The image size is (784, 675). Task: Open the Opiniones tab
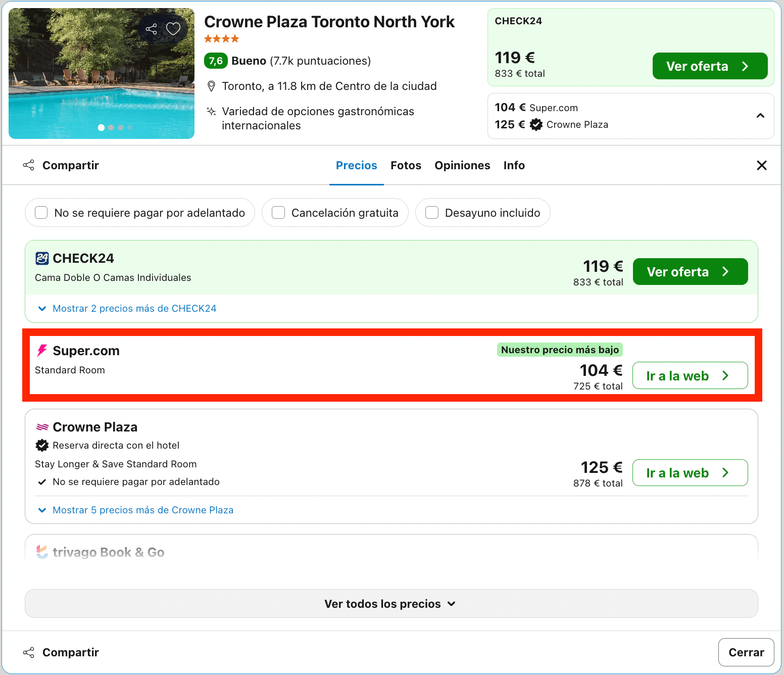click(462, 165)
